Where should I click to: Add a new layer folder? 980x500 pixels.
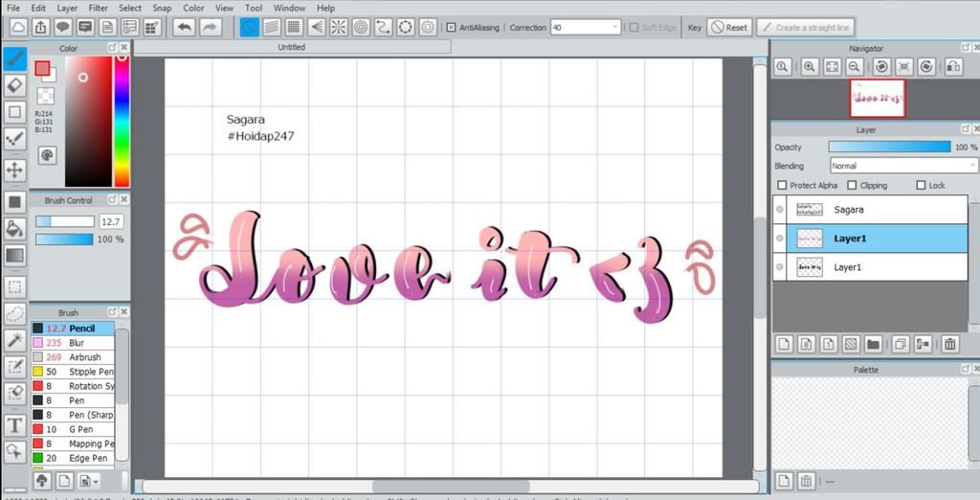[873, 344]
